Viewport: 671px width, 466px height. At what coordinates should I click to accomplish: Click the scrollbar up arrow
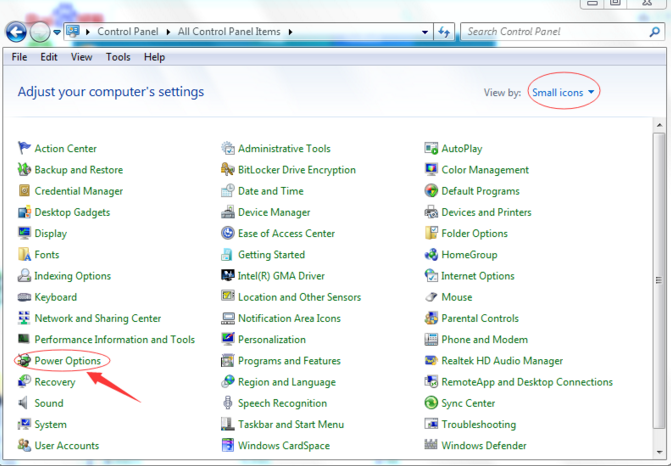[x=659, y=125]
